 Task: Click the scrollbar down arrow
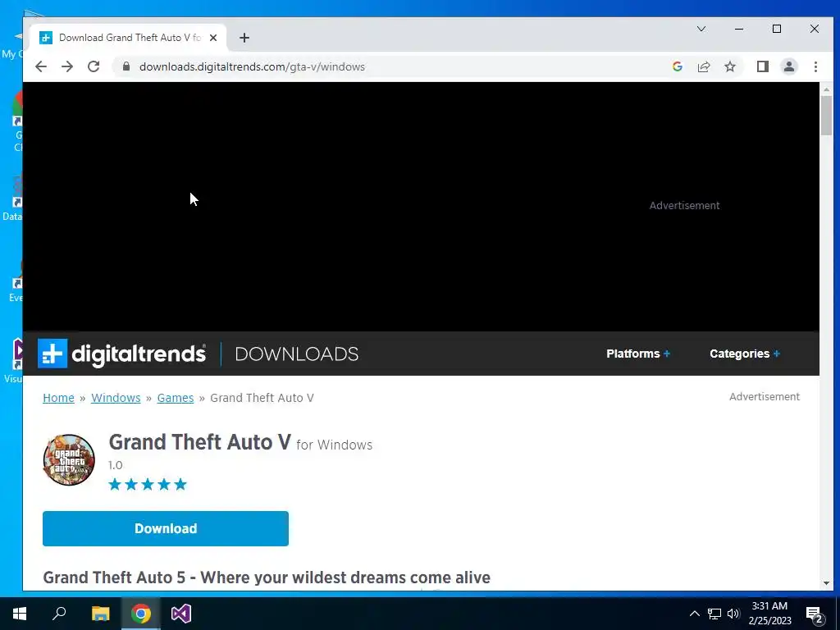[826, 583]
